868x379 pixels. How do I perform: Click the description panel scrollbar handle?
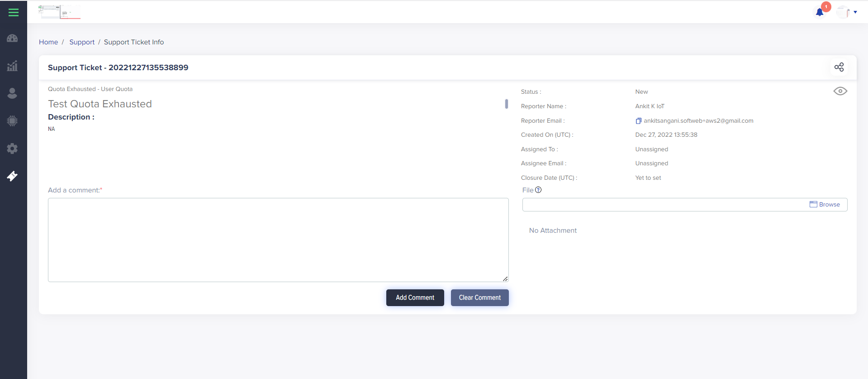[506, 104]
